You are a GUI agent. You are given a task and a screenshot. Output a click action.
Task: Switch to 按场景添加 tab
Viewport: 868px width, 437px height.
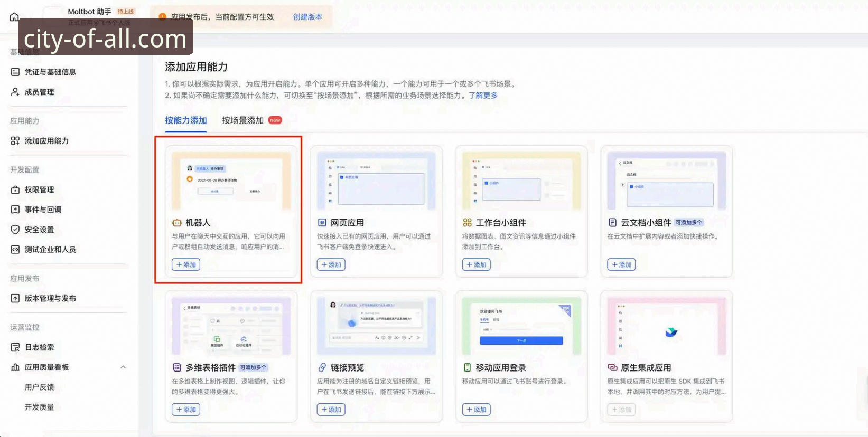[x=242, y=120]
